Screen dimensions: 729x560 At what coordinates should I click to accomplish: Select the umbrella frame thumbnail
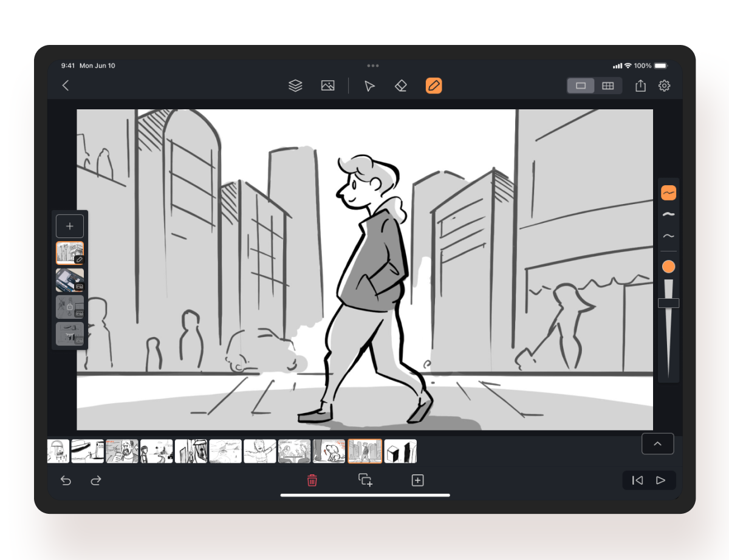58,451
